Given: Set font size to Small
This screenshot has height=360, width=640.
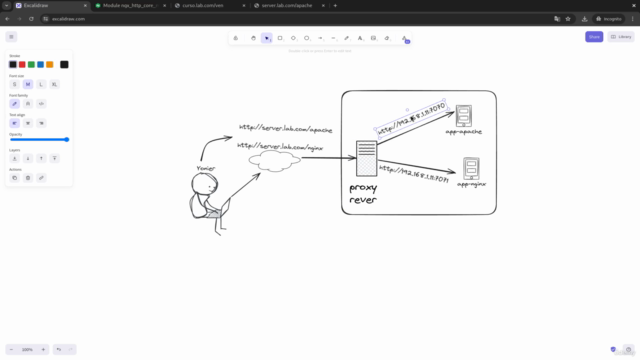Looking at the screenshot, I should click(x=15, y=84).
